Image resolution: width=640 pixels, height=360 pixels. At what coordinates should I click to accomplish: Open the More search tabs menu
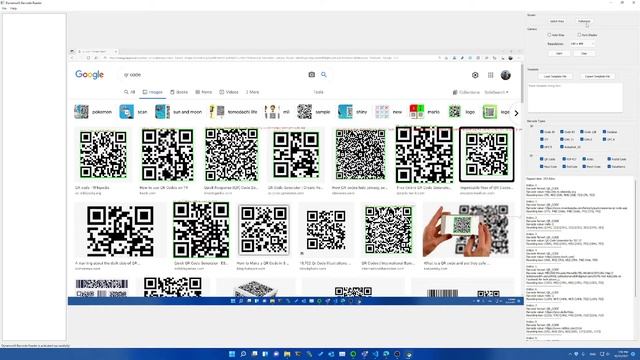(252, 92)
